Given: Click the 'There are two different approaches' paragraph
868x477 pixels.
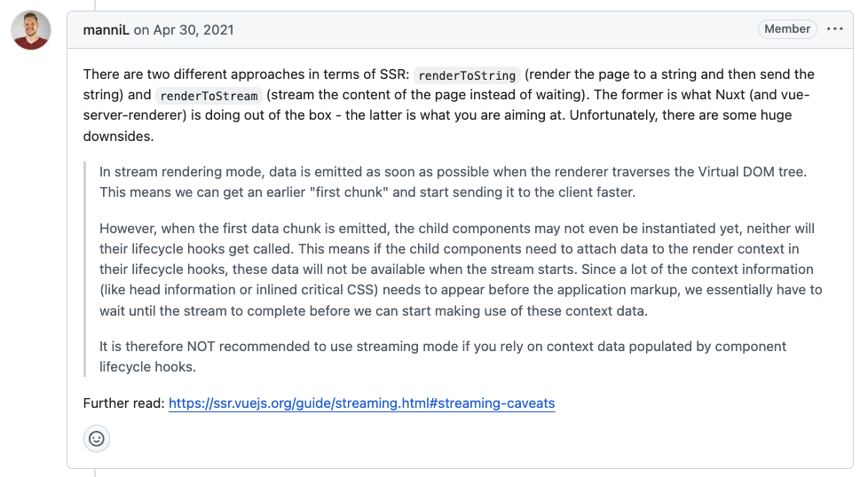Looking at the screenshot, I should point(448,105).
